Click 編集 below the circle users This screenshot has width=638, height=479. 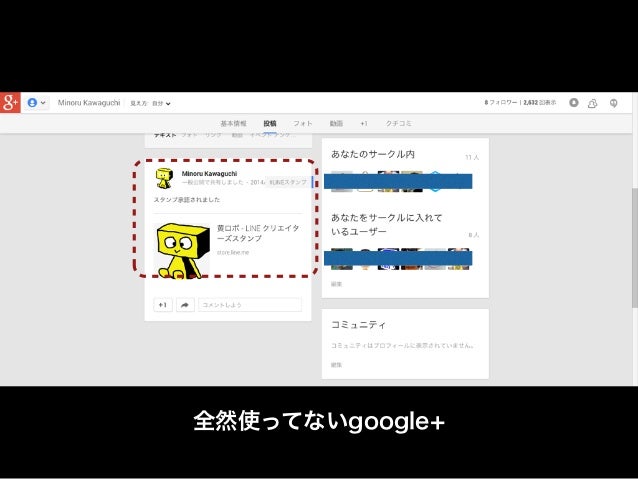click(336, 284)
